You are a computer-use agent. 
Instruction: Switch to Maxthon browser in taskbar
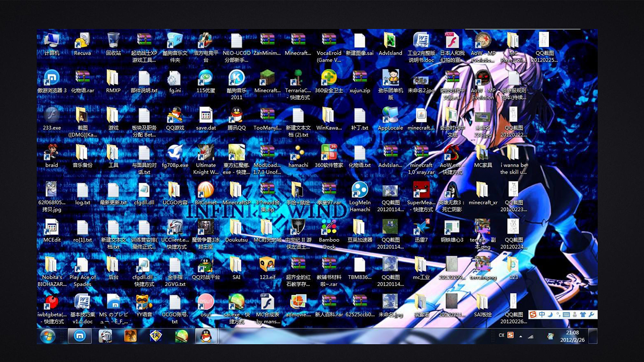pos(79,336)
